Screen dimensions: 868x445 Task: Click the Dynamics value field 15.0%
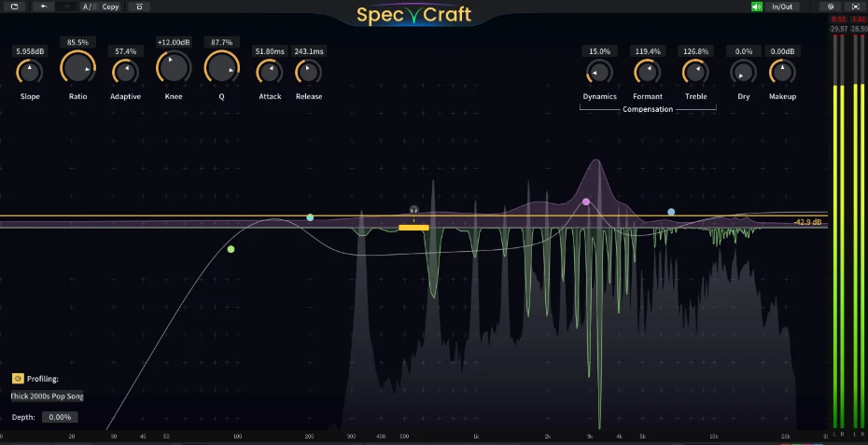coord(599,51)
